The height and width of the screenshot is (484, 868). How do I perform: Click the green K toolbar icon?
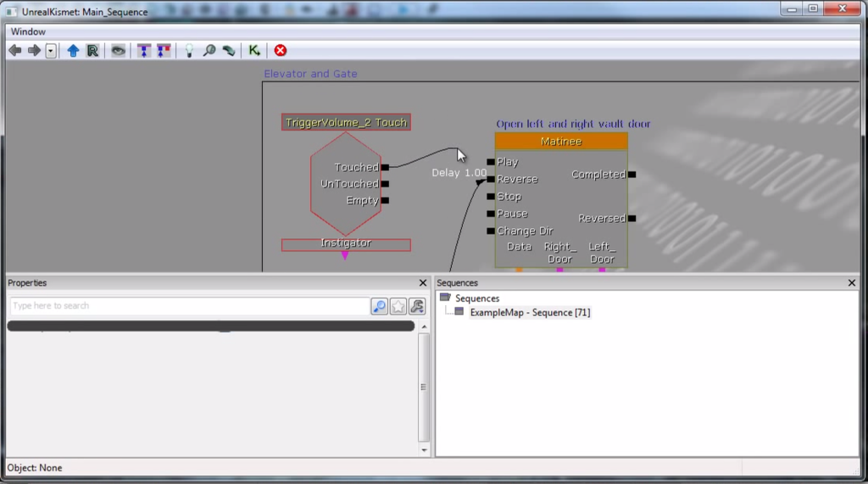click(254, 51)
